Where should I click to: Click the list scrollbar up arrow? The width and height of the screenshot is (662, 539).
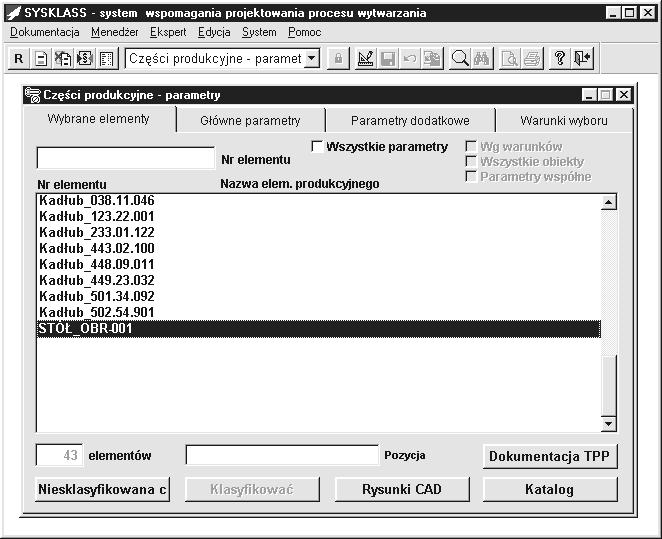[608, 203]
